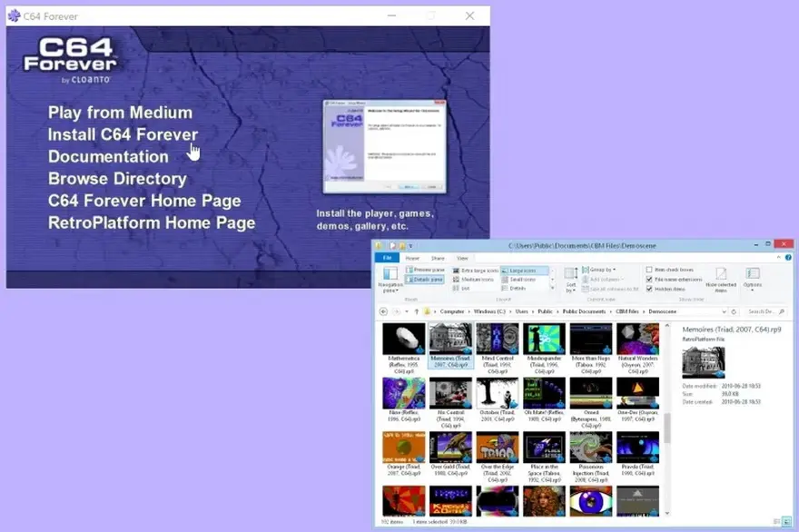Select the View ribbon tab
The height and width of the screenshot is (532, 799).
[x=462, y=259]
